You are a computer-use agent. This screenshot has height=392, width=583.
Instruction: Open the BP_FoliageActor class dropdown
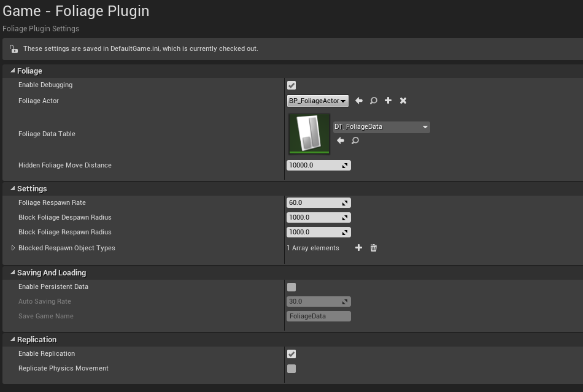tap(318, 101)
